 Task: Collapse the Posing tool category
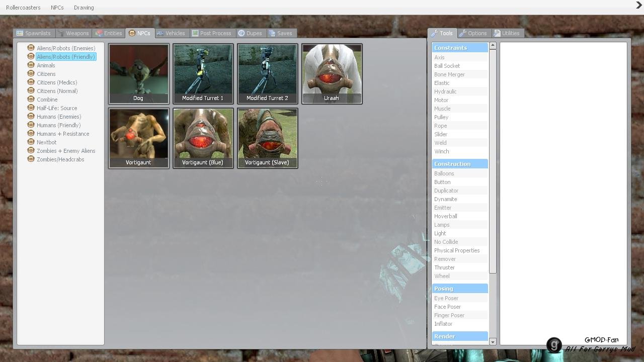[460, 289]
